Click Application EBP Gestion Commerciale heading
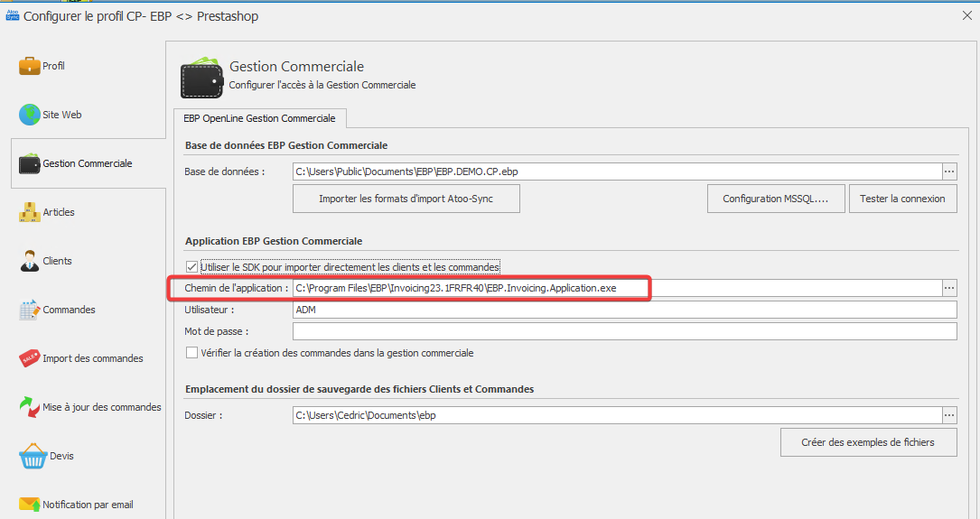Viewport: 980px width, 519px height. (x=274, y=241)
